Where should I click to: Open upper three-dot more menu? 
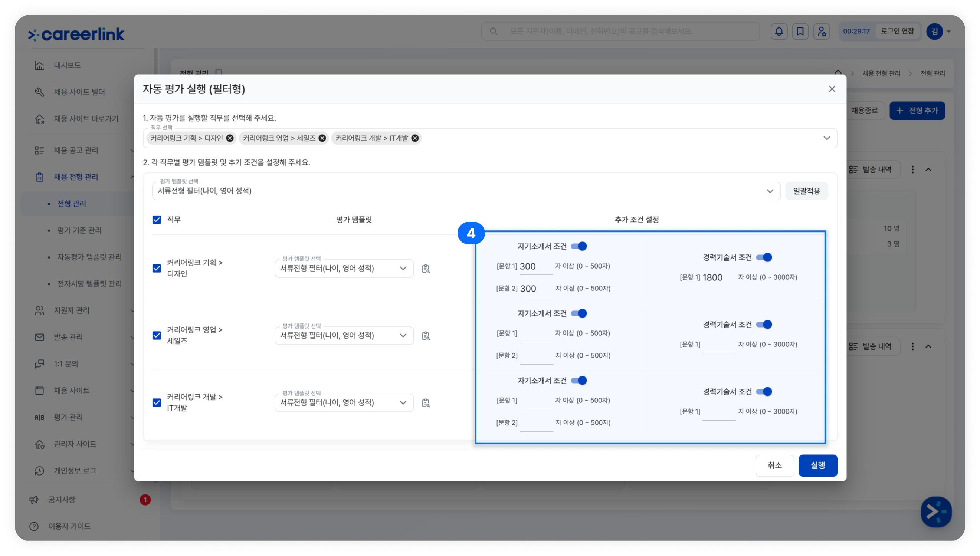[912, 170]
